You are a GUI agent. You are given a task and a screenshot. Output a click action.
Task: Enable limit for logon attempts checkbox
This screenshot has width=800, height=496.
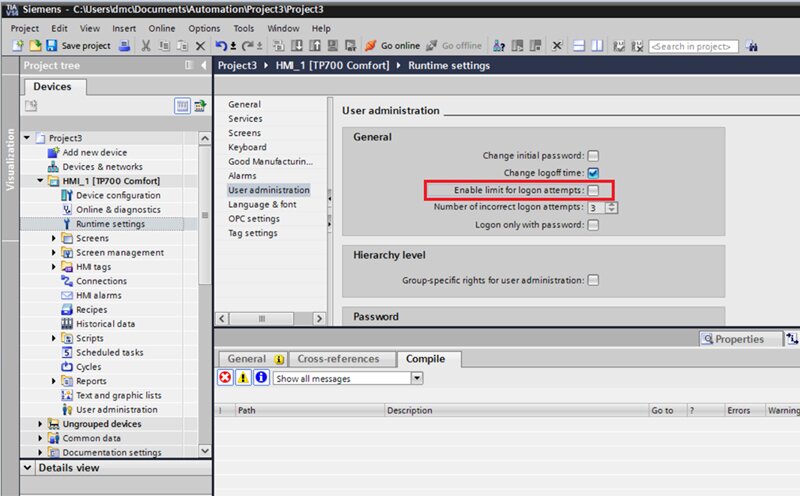point(593,190)
